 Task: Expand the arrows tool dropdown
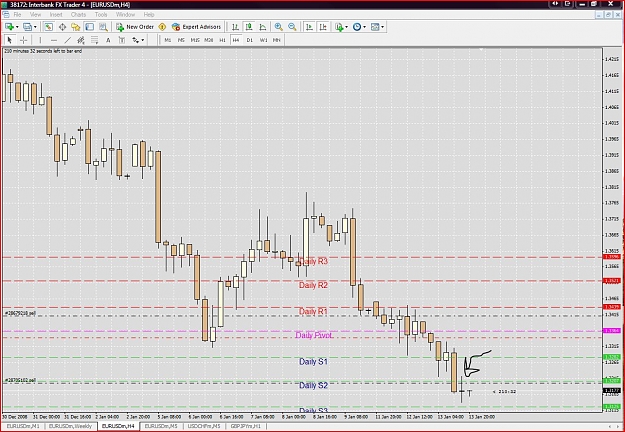click(x=143, y=40)
